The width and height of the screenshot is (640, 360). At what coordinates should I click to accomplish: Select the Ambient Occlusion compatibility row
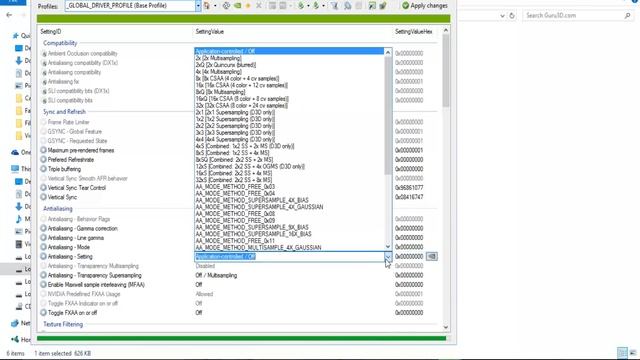[239, 53]
